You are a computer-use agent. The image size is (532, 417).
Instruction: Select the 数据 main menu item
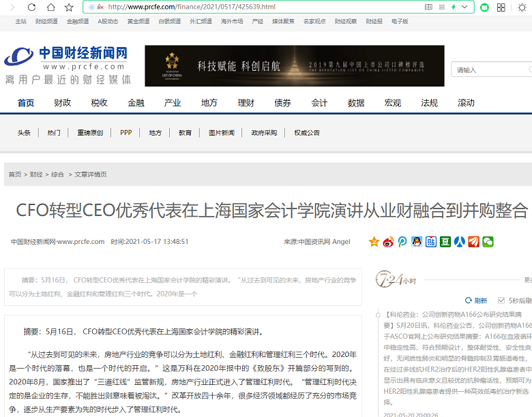pos(355,103)
